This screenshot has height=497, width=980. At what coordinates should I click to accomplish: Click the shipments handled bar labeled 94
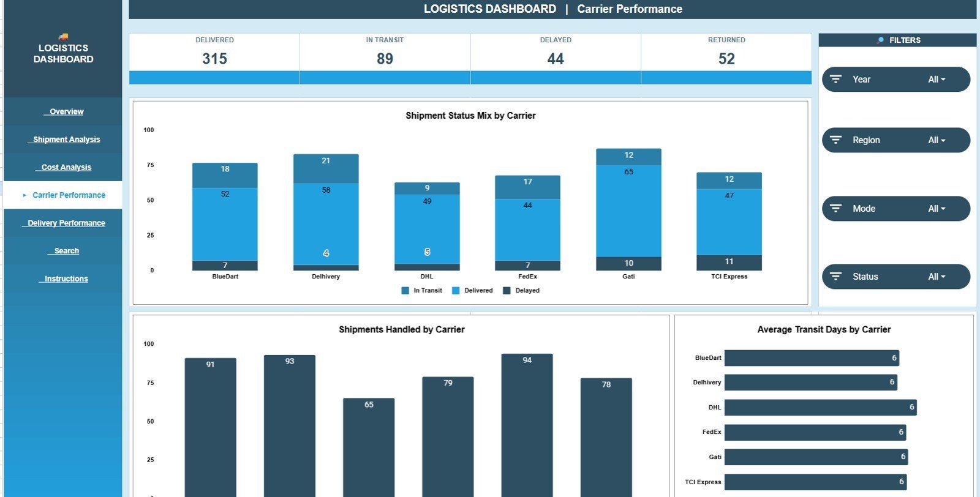tap(527, 425)
